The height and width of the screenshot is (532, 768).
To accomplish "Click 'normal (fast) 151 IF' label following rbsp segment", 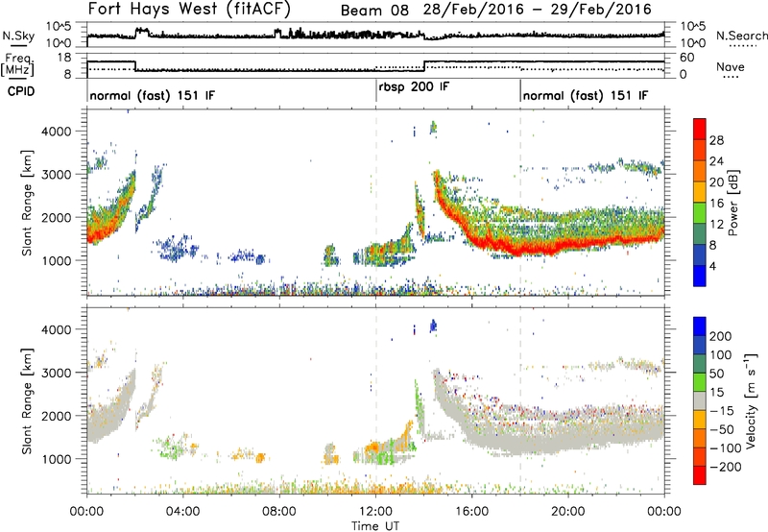I will tap(586, 96).
